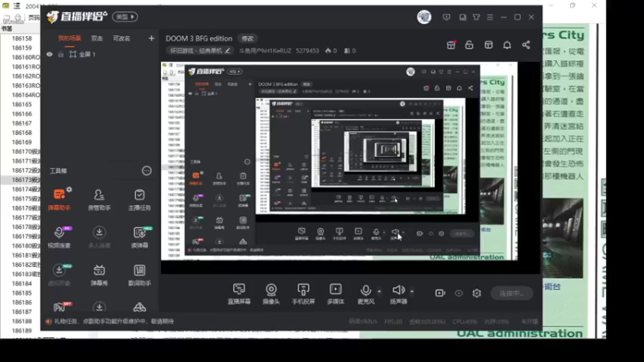Add the 摄像头 camera source

(x=271, y=294)
